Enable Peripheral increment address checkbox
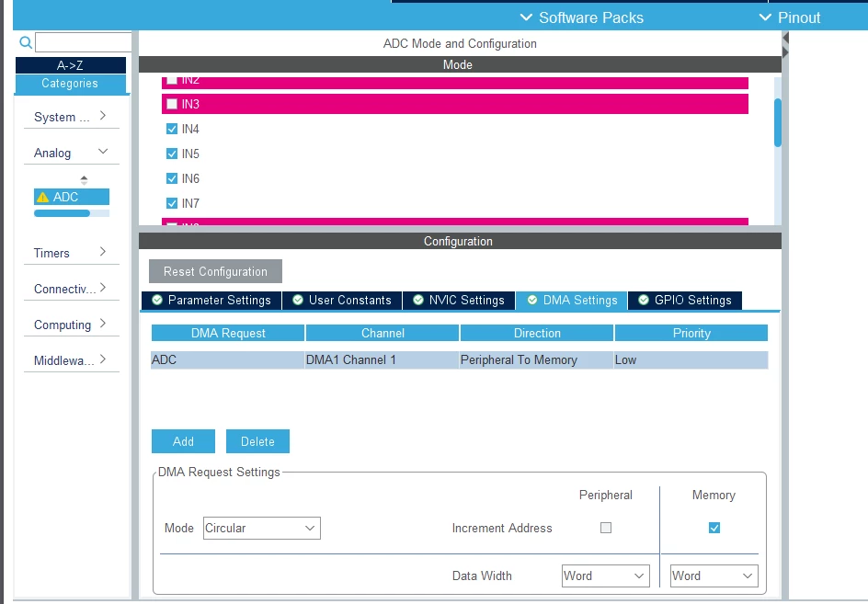The height and width of the screenshot is (604, 868). 606,528
